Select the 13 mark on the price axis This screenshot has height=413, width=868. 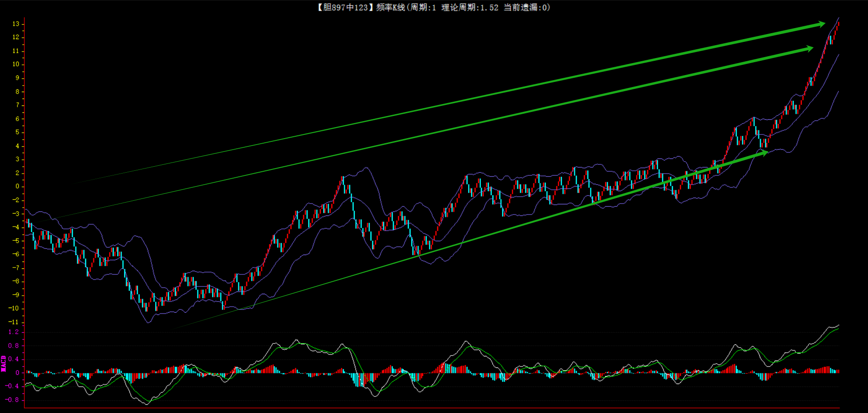click(x=16, y=24)
